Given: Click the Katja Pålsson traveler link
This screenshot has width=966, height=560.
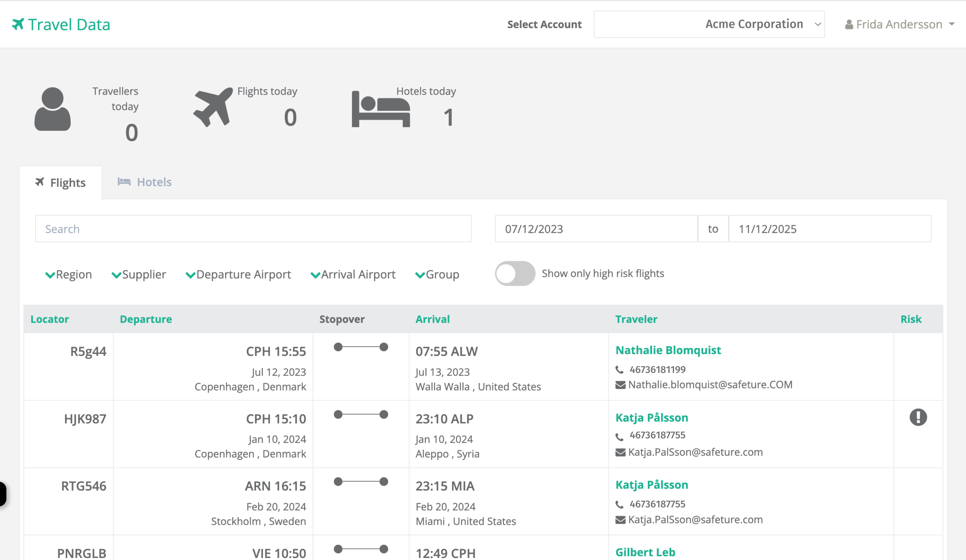Looking at the screenshot, I should pos(652,418).
